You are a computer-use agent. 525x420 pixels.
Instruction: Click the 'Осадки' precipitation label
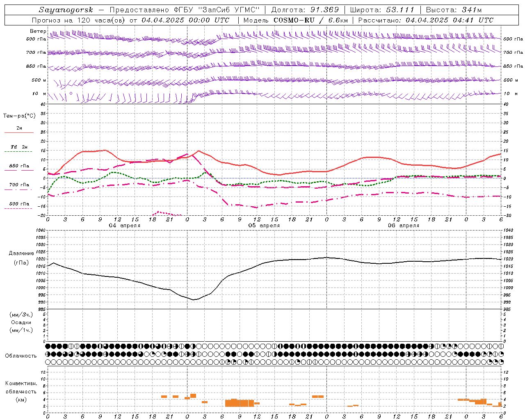pyautogui.click(x=21, y=322)
